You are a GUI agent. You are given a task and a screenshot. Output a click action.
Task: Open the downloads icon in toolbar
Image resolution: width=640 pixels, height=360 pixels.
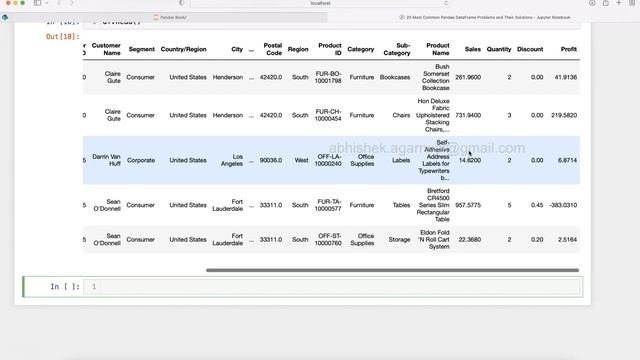click(x=592, y=3)
